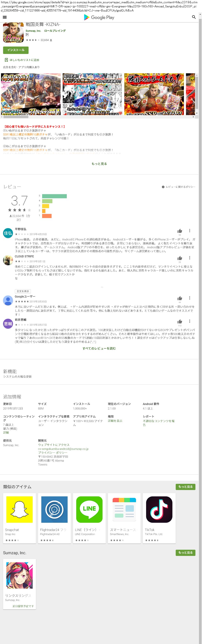This screenshot has width=202, height=644.
Task: Open the Snapchat app icon
Action: (x=20, y=509)
